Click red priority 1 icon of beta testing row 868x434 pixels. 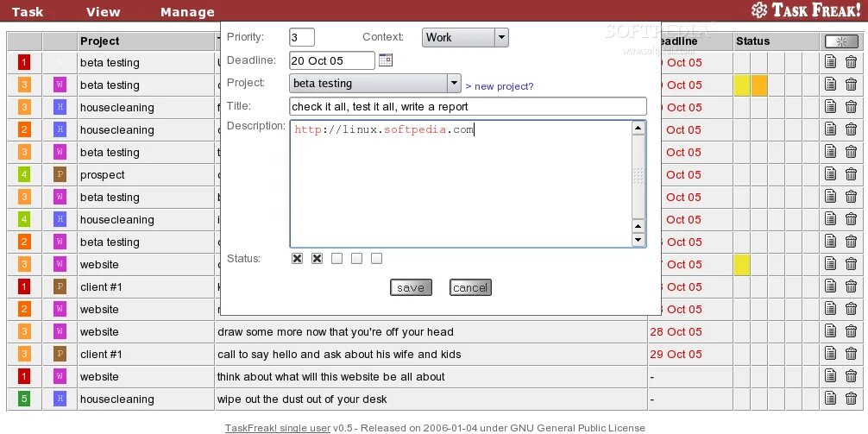(24, 62)
